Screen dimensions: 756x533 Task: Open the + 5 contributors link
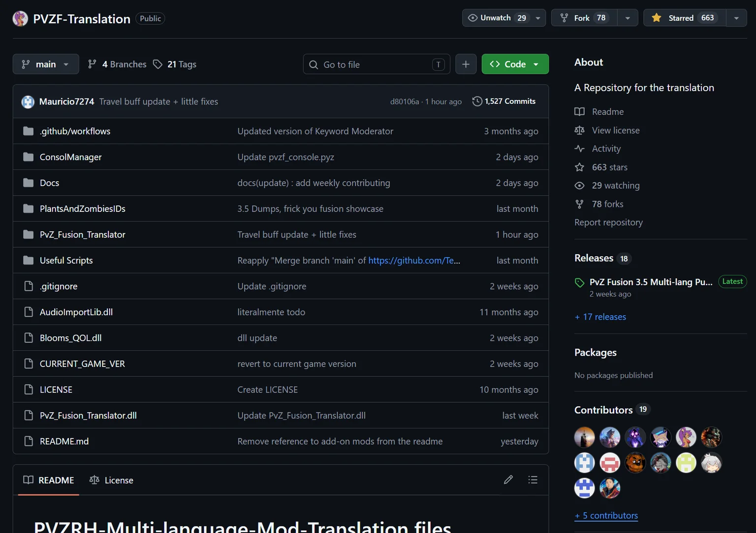(x=606, y=515)
